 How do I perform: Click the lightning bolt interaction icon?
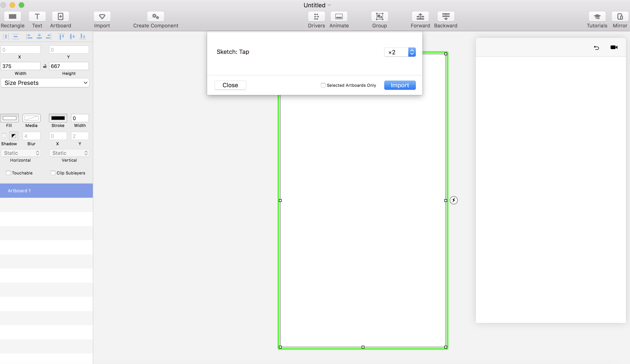[x=454, y=200]
